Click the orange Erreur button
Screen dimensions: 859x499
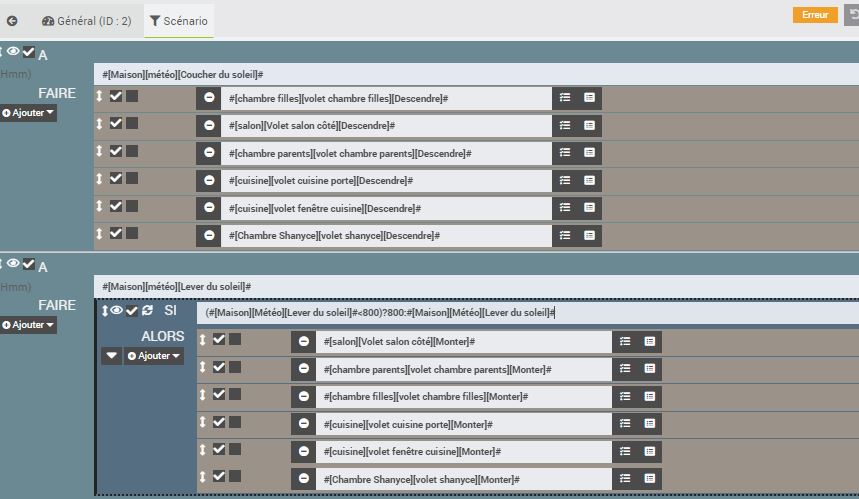[x=815, y=15]
